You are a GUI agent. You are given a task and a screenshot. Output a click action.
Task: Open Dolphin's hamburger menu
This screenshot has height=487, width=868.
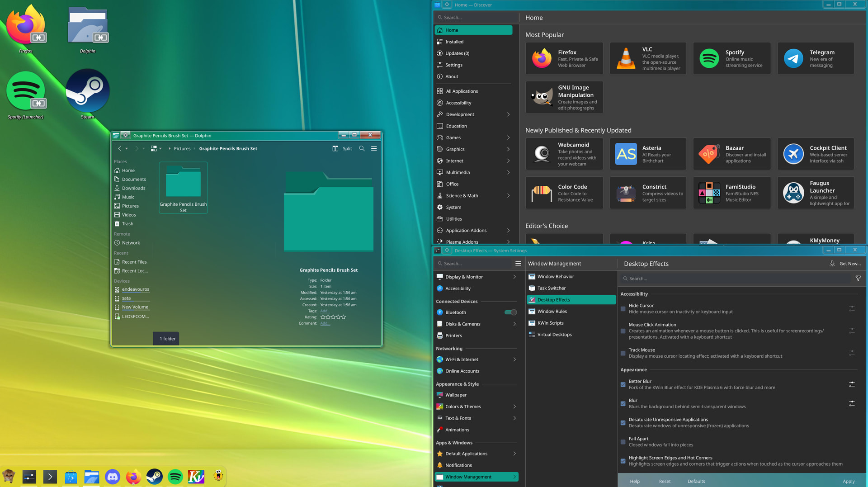click(x=374, y=148)
